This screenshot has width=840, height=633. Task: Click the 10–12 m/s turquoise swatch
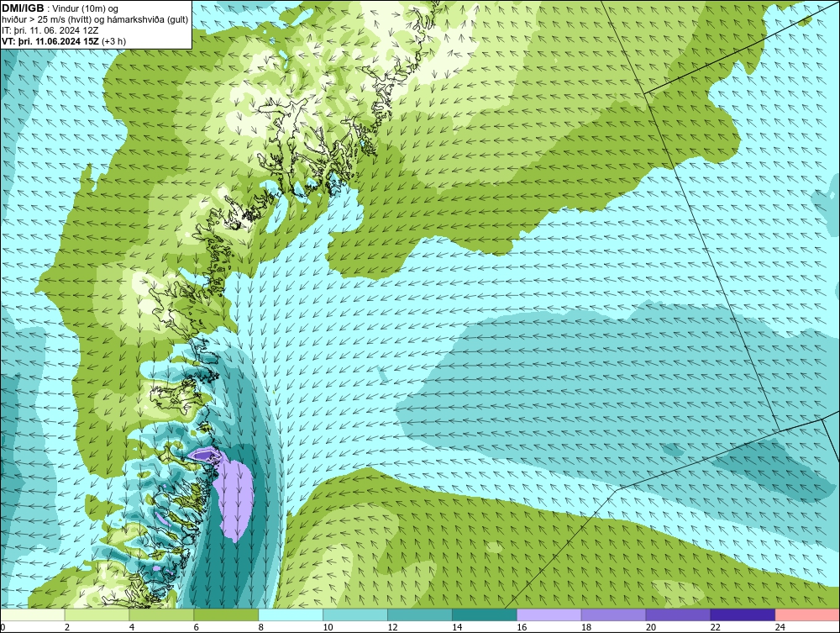355,615
